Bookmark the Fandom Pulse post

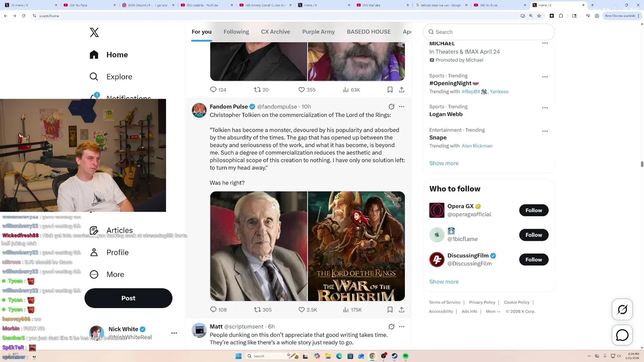(x=390, y=310)
